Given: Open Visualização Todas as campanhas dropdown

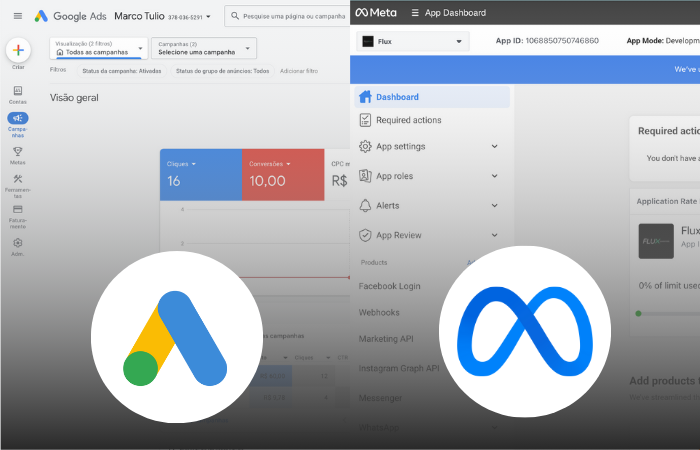Looking at the screenshot, I should point(99,48).
